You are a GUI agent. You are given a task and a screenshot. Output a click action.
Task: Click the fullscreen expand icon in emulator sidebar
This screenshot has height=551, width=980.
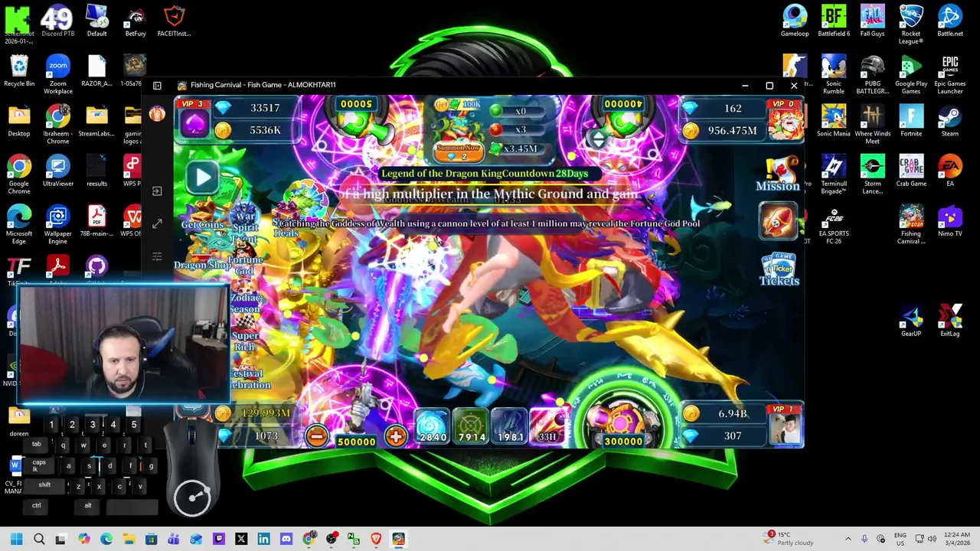(x=157, y=223)
